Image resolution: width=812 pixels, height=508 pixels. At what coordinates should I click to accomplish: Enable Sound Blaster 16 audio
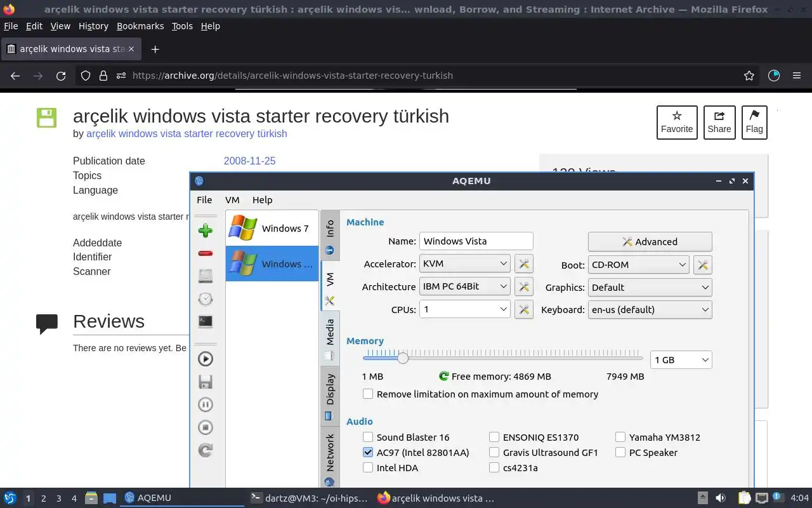pyautogui.click(x=368, y=437)
